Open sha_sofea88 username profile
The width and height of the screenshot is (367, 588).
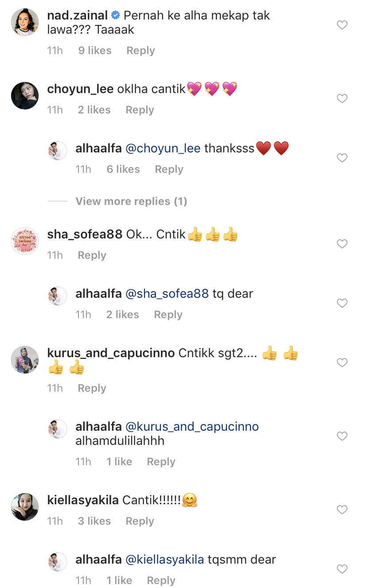(85, 234)
